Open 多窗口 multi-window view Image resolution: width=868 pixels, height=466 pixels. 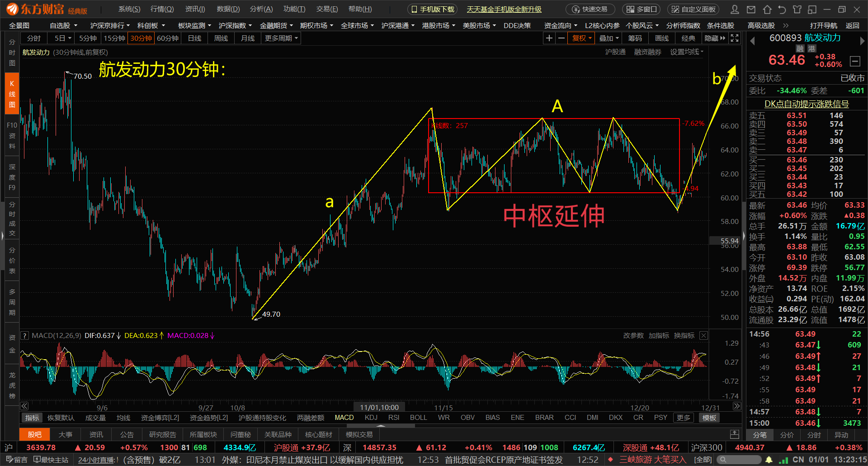coord(641,9)
